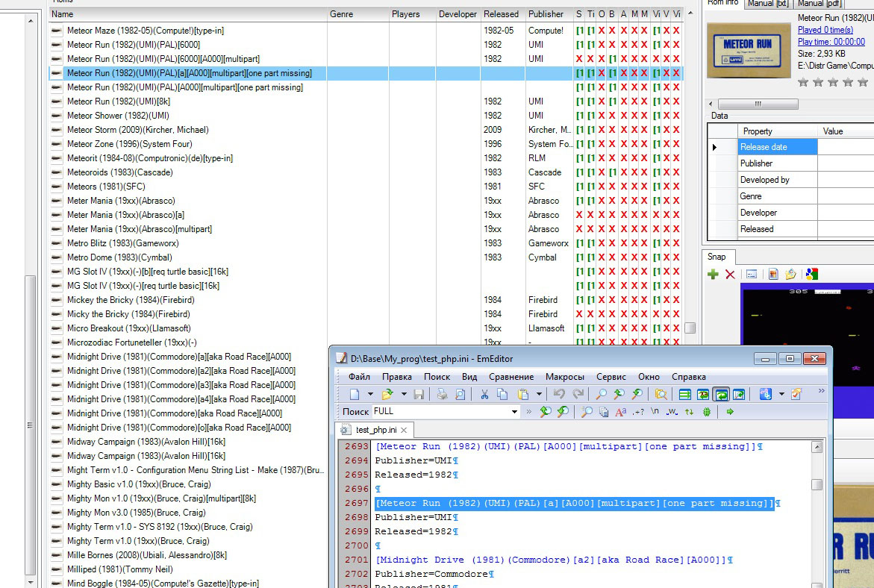
Task: Expand the search toolbar overflow chevron
Action: click(x=528, y=412)
